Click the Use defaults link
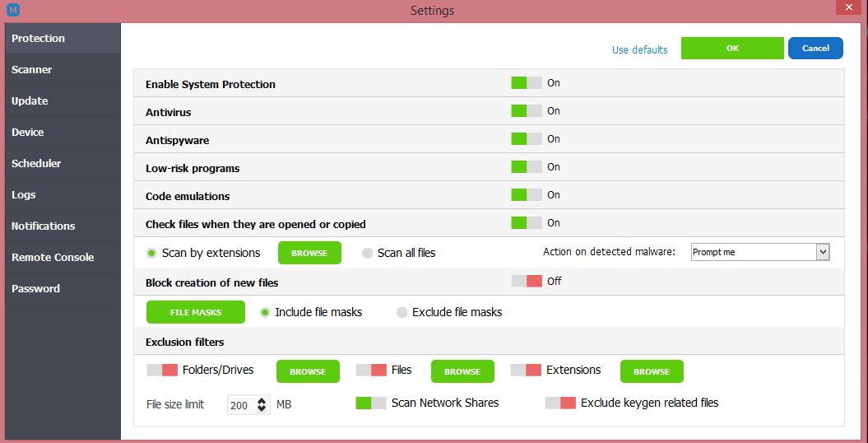868x443 pixels. pyautogui.click(x=639, y=50)
